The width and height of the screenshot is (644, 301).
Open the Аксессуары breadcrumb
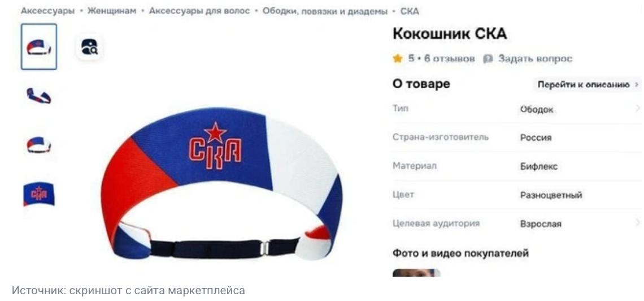tap(47, 11)
